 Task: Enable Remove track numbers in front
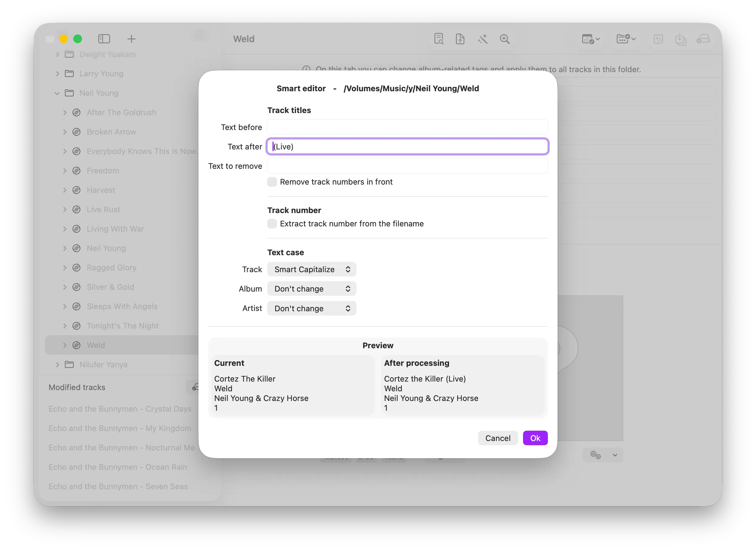272,182
